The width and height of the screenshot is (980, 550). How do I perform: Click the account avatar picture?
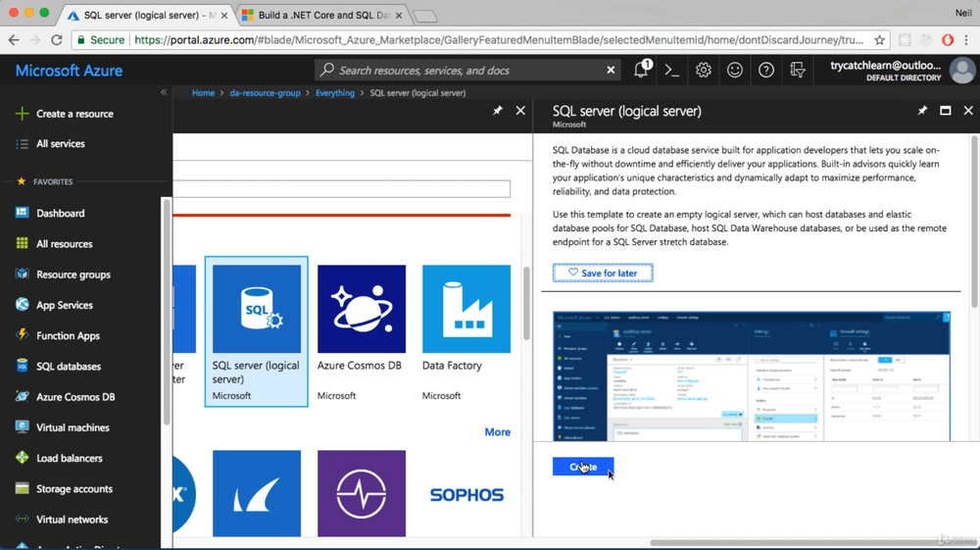(962, 70)
